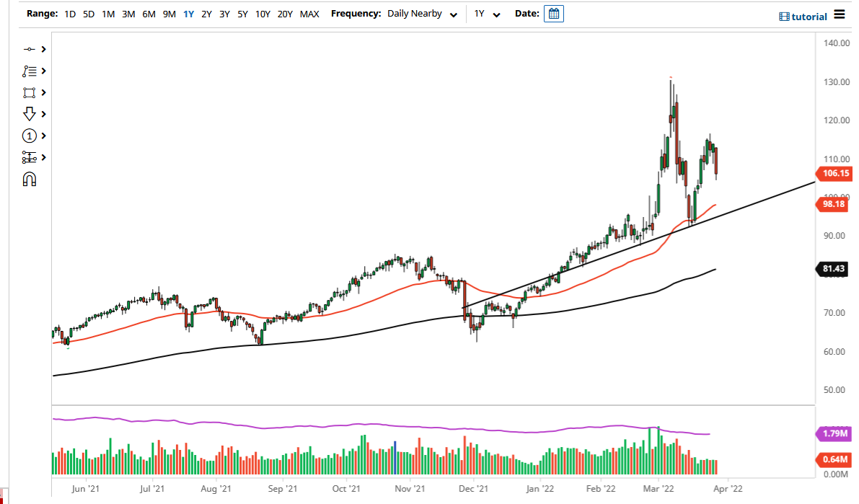
Task: Open the 1Y period dropdown
Action: pyautogui.click(x=487, y=14)
